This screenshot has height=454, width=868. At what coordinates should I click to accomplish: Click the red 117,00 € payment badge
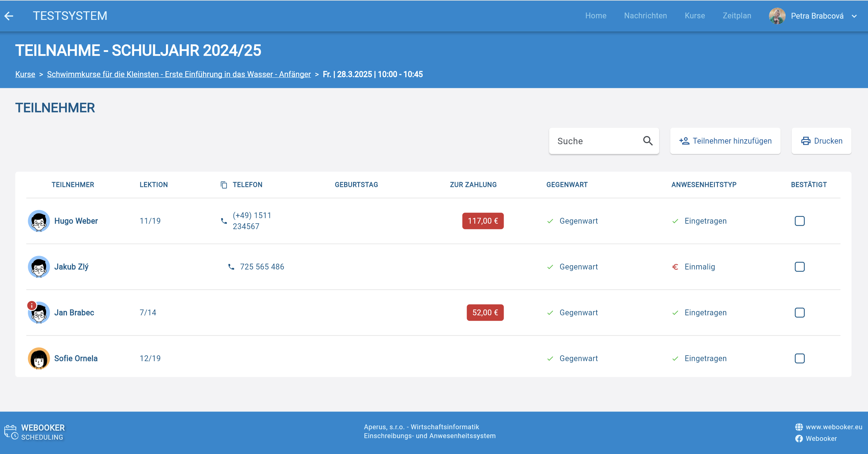[483, 221]
